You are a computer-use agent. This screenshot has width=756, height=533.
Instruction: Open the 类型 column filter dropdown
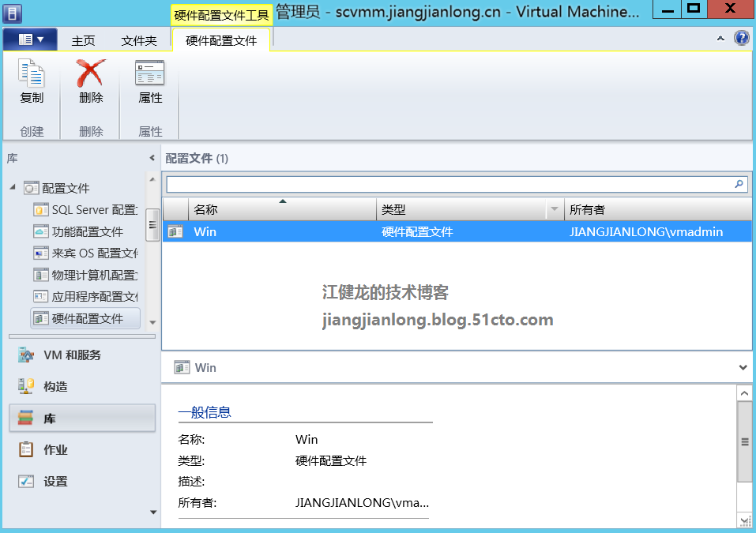click(555, 209)
